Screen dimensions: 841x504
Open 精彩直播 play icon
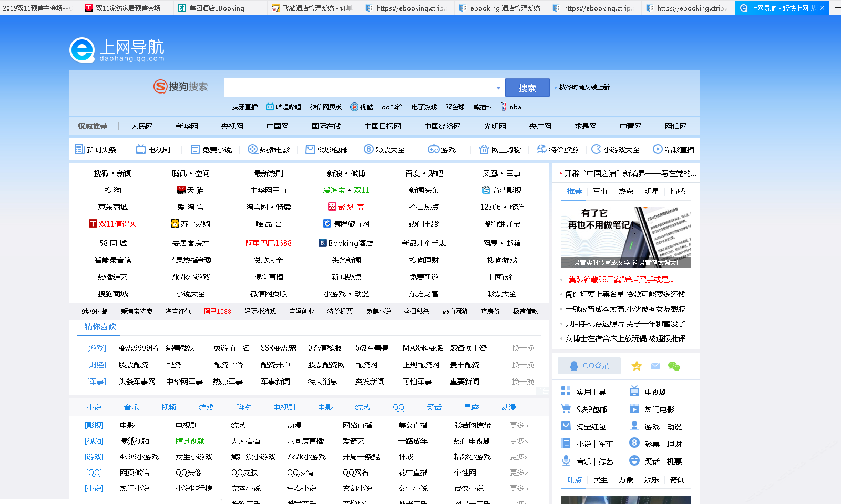pos(658,149)
